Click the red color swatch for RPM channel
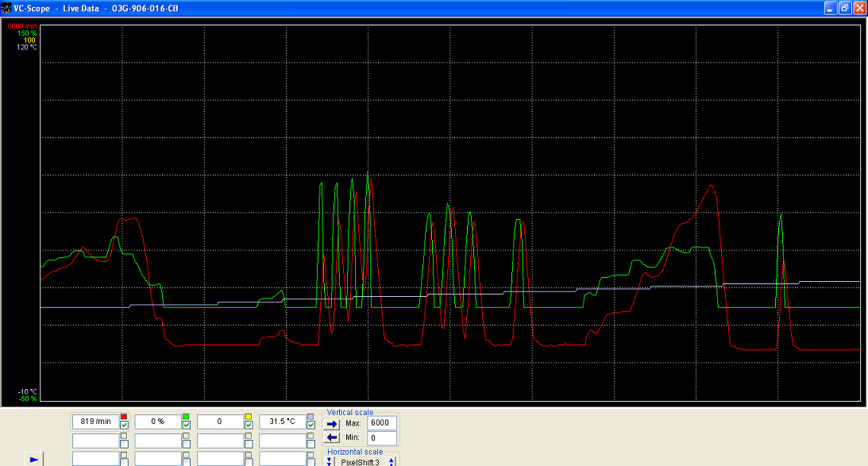The height and width of the screenshot is (466, 868). (124, 417)
